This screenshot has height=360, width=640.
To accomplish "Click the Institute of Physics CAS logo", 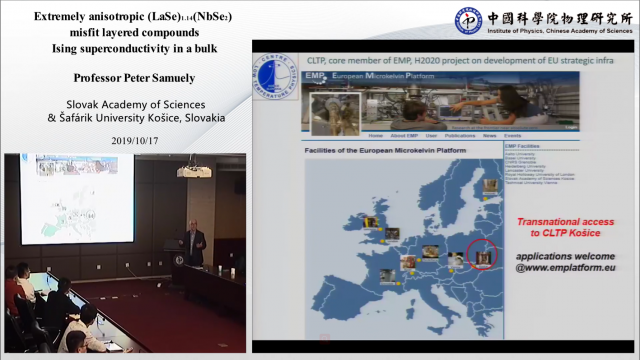I will (x=469, y=20).
